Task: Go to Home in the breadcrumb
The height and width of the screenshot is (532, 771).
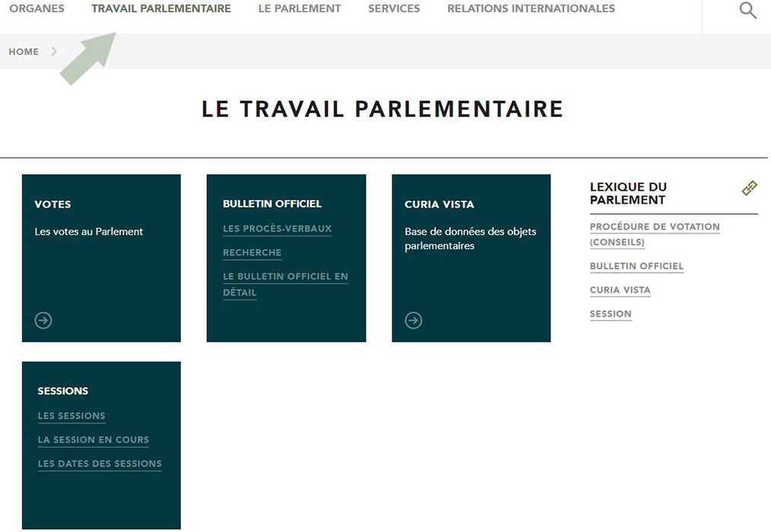Action: (24, 52)
